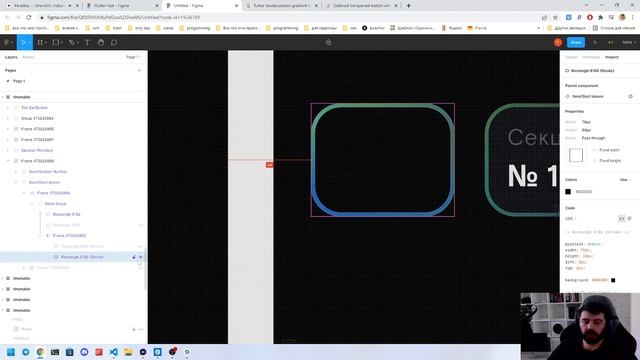Open the CSS language dropdown
The width and height of the screenshot is (640, 360).
pyautogui.click(x=571, y=219)
